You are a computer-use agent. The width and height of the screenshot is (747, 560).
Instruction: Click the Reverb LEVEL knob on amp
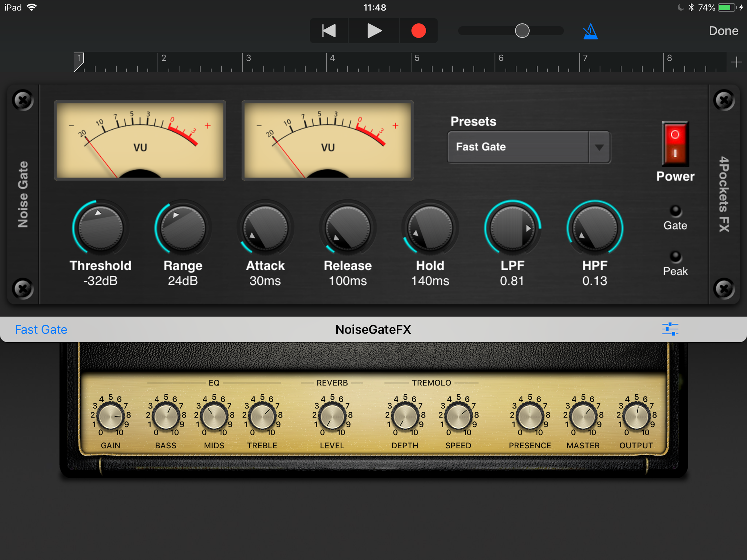click(x=332, y=416)
